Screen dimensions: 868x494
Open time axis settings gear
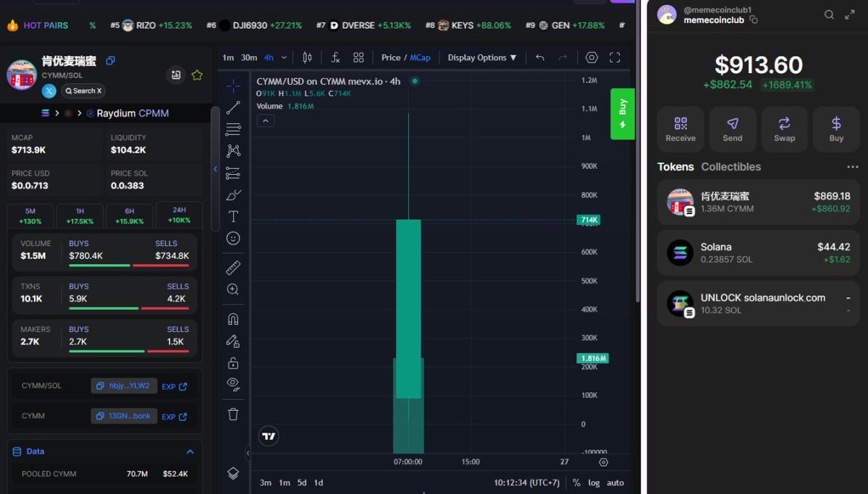603,462
